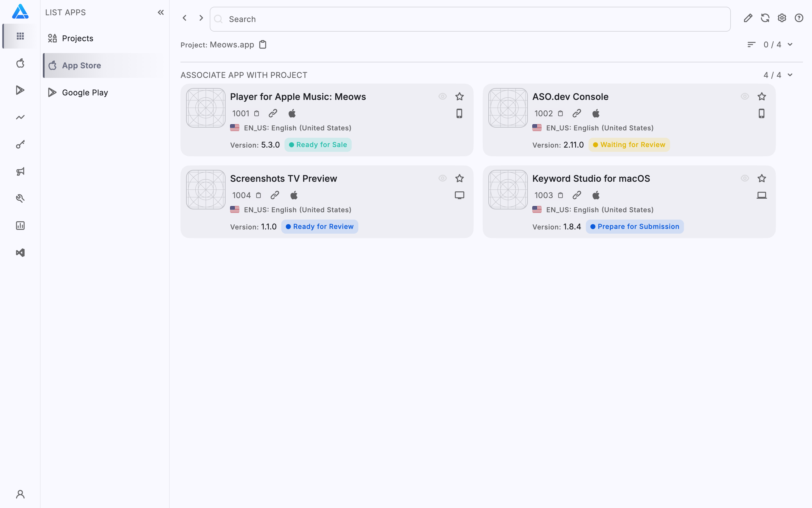Click the ASO.dev Console app icon thumbnail
The height and width of the screenshot is (508, 812).
point(508,108)
